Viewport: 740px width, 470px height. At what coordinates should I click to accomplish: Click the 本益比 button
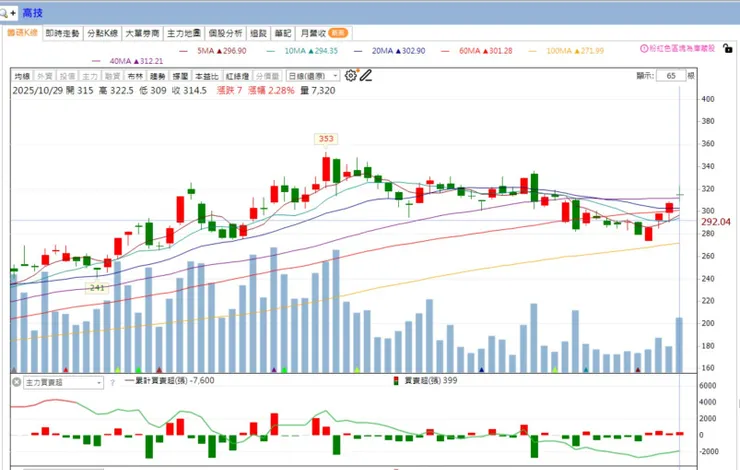point(207,76)
